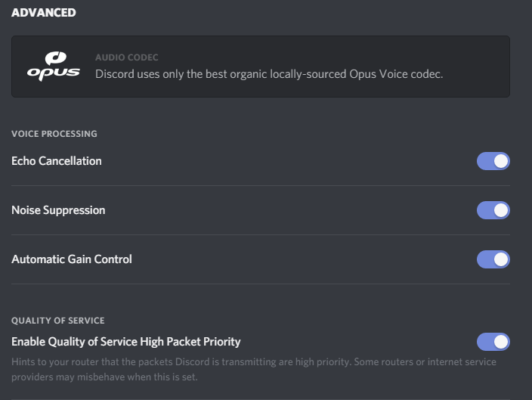The height and width of the screenshot is (400, 532).
Task: Click the Opus Voice codec description sentence
Action: point(269,74)
